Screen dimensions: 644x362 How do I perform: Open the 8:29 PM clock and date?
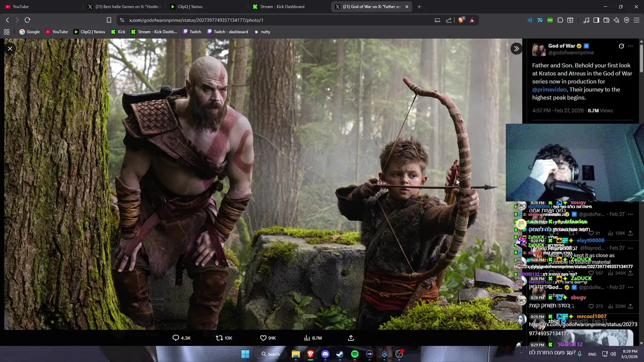tap(630, 354)
